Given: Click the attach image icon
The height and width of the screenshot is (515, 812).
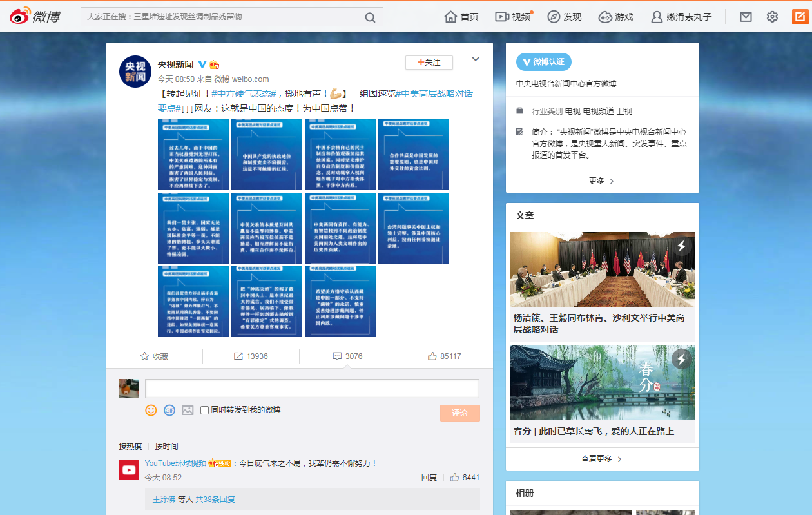Looking at the screenshot, I should 188,410.
